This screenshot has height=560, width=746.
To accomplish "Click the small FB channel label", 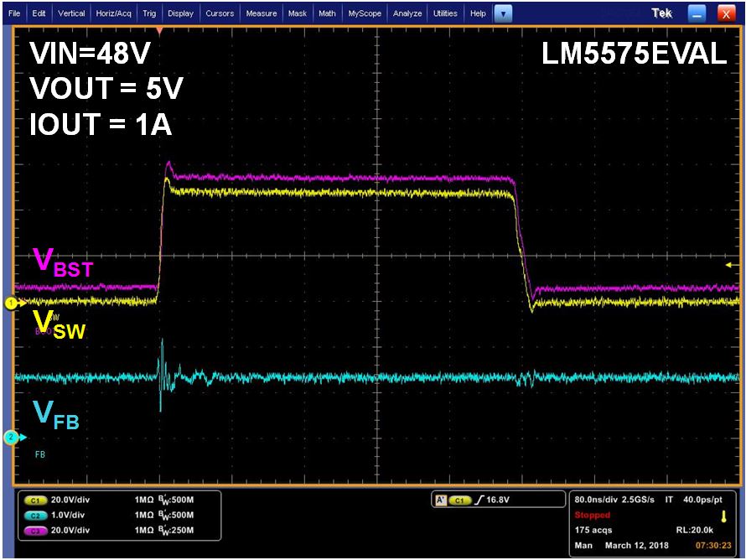I will pyautogui.click(x=40, y=454).
